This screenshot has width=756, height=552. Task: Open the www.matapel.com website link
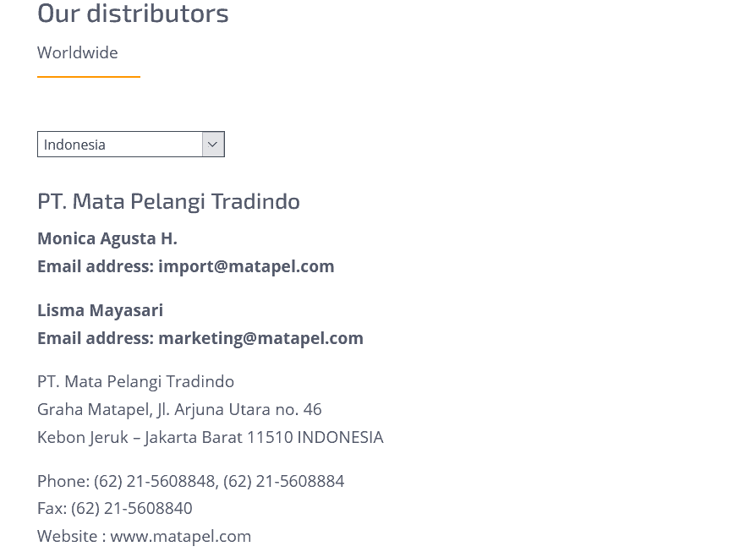[x=180, y=536]
